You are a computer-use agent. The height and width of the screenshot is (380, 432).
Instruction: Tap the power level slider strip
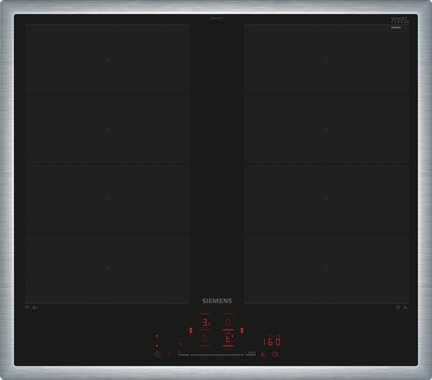(217, 355)
